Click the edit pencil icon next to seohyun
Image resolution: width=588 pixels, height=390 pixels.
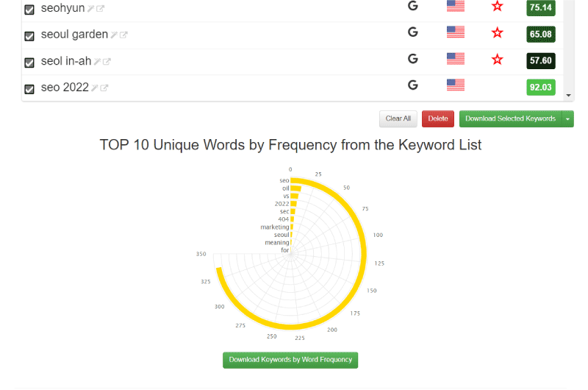click(x=90, y=9)
